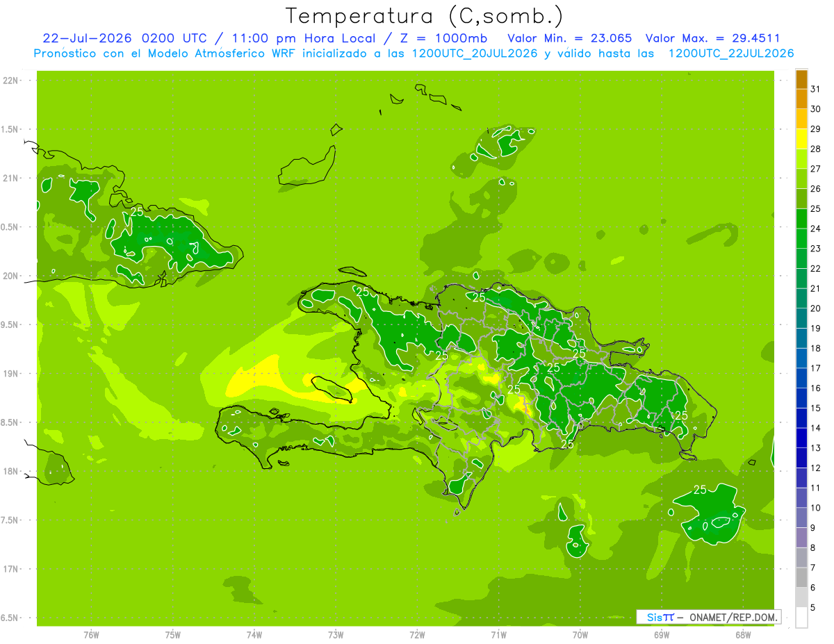Click the 68W longitude axis label
Image resolution: width=834 pixels, height=644 pixels.
click(x=742, y=635)
